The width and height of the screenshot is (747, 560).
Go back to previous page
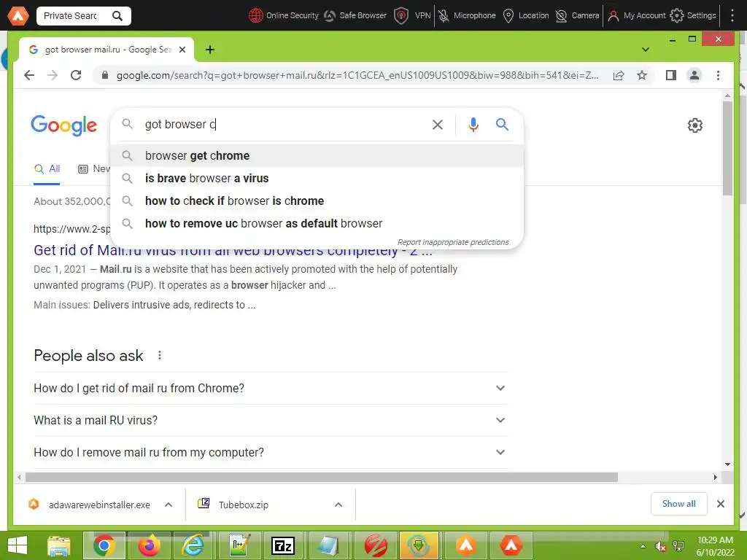(x=29, y=75)
